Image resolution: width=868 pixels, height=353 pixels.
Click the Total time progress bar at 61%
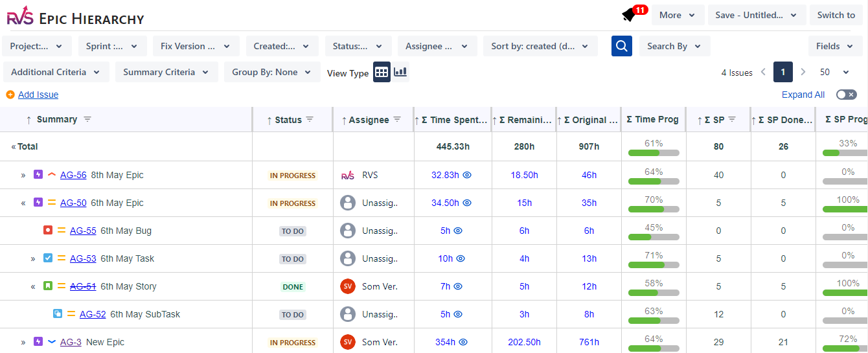coord(654,153)
